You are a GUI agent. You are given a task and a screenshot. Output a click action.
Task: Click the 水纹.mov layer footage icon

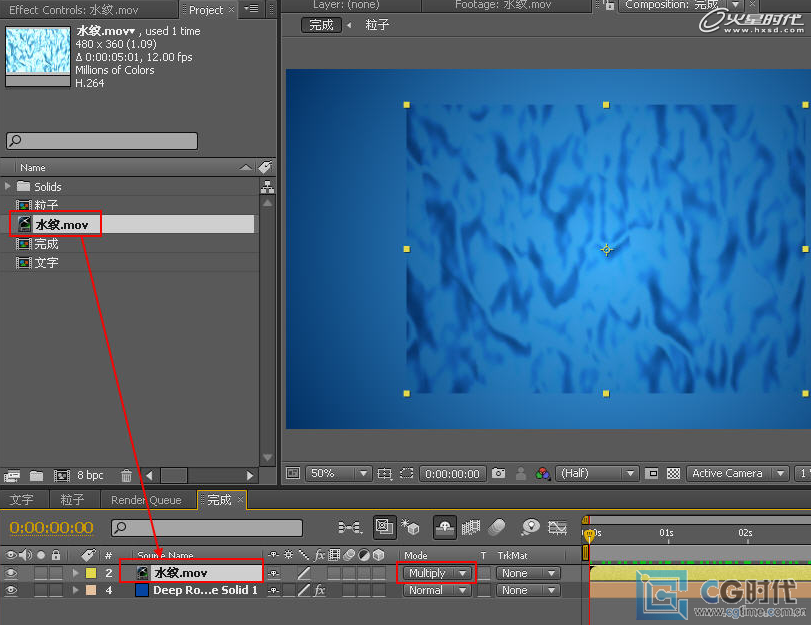(x=142, y=573)
